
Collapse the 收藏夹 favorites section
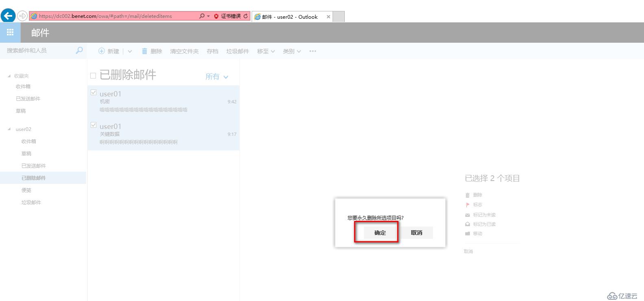(9, 76)
